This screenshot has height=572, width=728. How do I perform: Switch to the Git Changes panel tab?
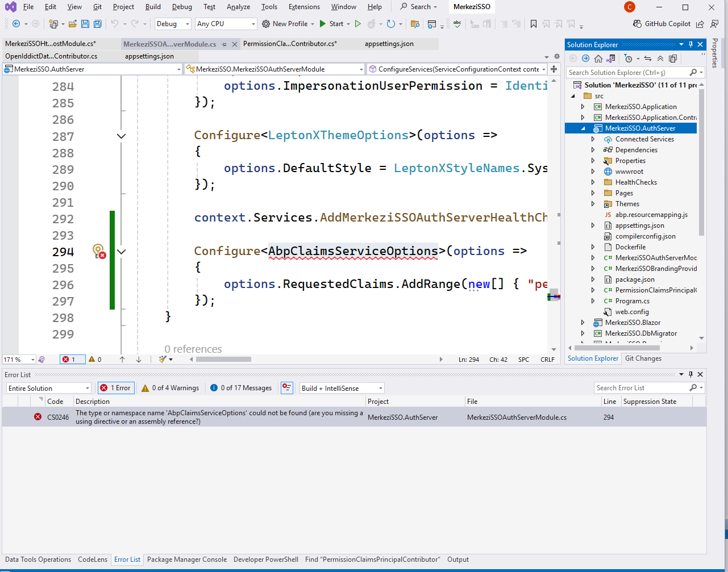[643, 358]
